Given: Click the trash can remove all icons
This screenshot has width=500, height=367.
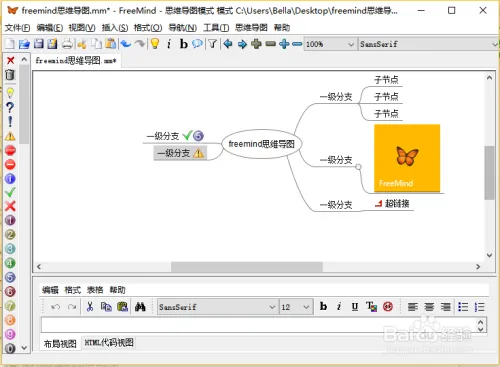Looking at the screenshot, I should (10, 75).
